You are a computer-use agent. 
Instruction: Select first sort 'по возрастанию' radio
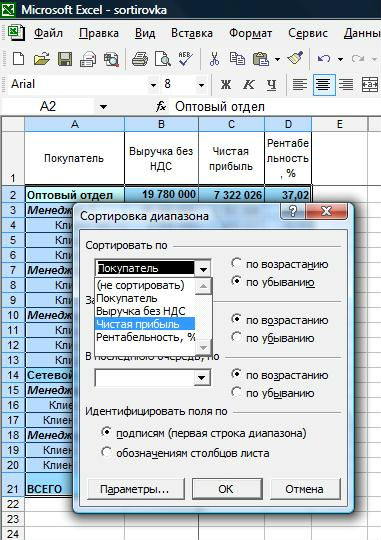(236, 263)
